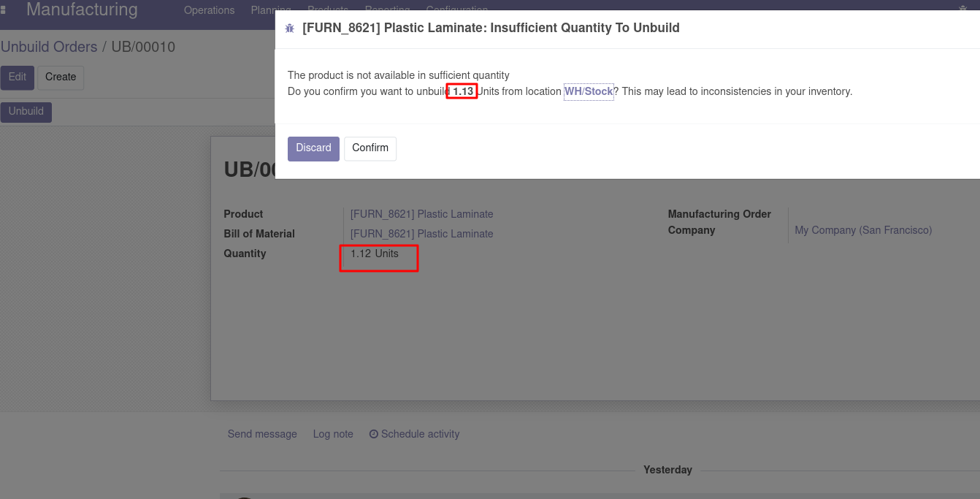Navigate back via Unbuild Orders breadcrumb
This screenshot has width=980, height=499.
tap(49, 46)
